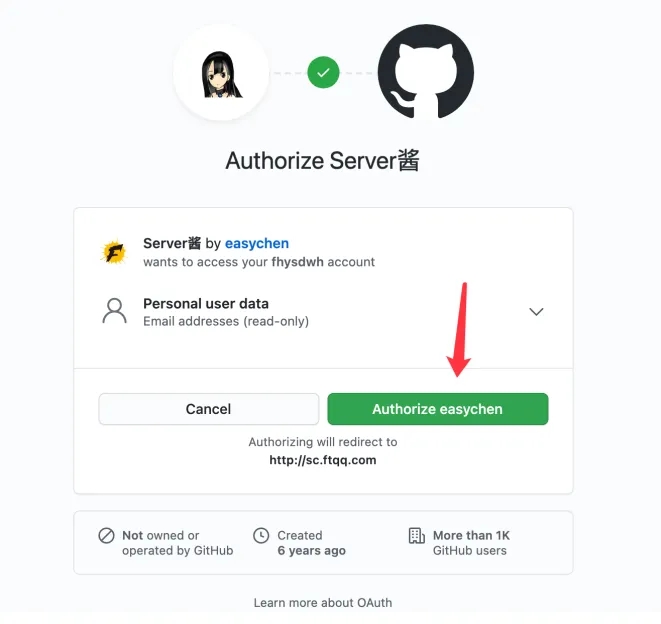The image size is (661, 624).
Task: Click the person icon beside Personal user data
Action: pos(114,311)
